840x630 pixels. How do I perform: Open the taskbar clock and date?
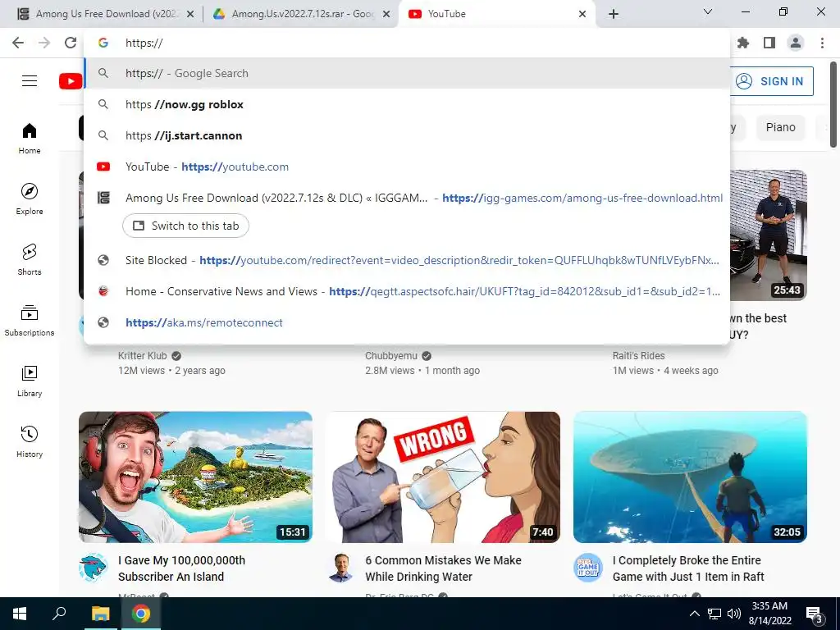(769, 614)
